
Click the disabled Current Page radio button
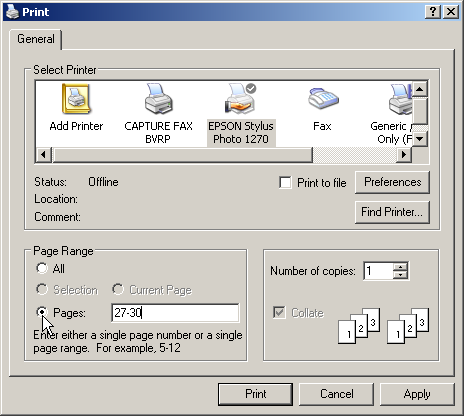118,289
